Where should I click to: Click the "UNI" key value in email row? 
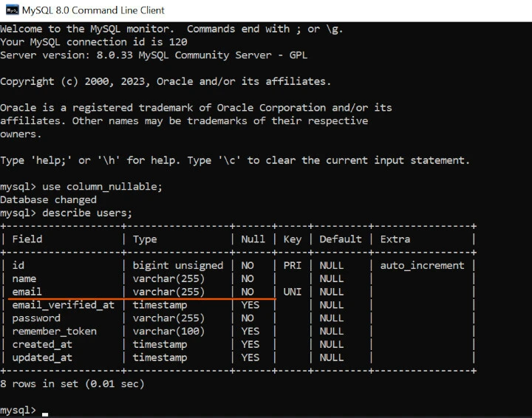pyautogui.click(x=292, y=292)
